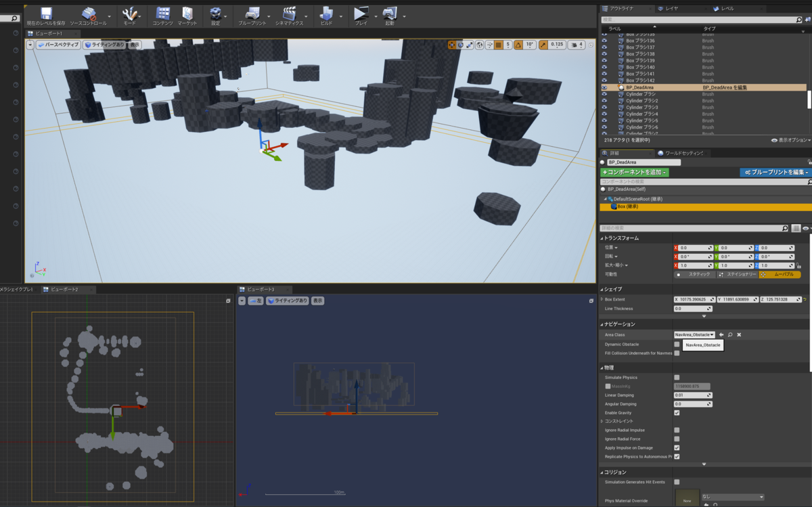Toggle rotation snap angle icon in viewport 1
812x507 pixels.
[x=518, y=45]
